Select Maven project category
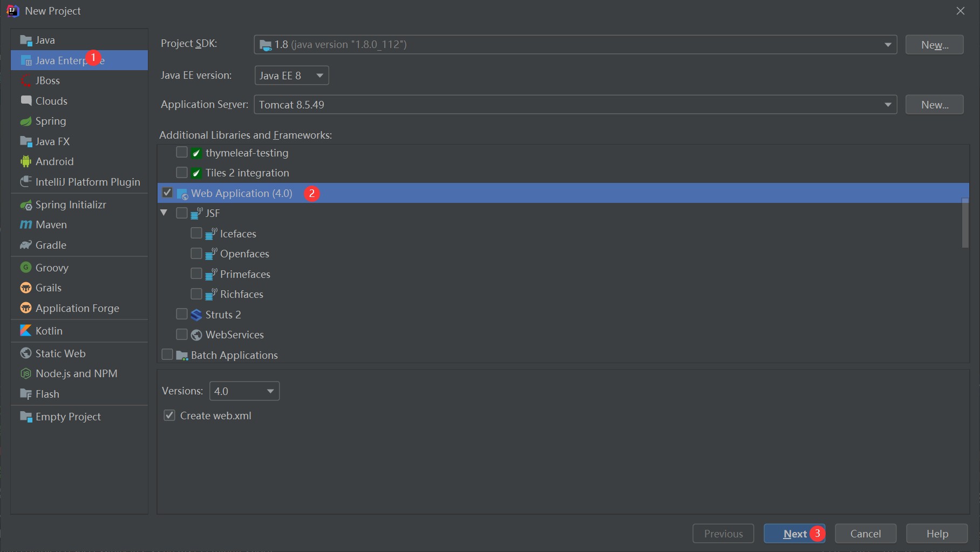The width and height of the screenshot is (980, 552). pos(79,224)
